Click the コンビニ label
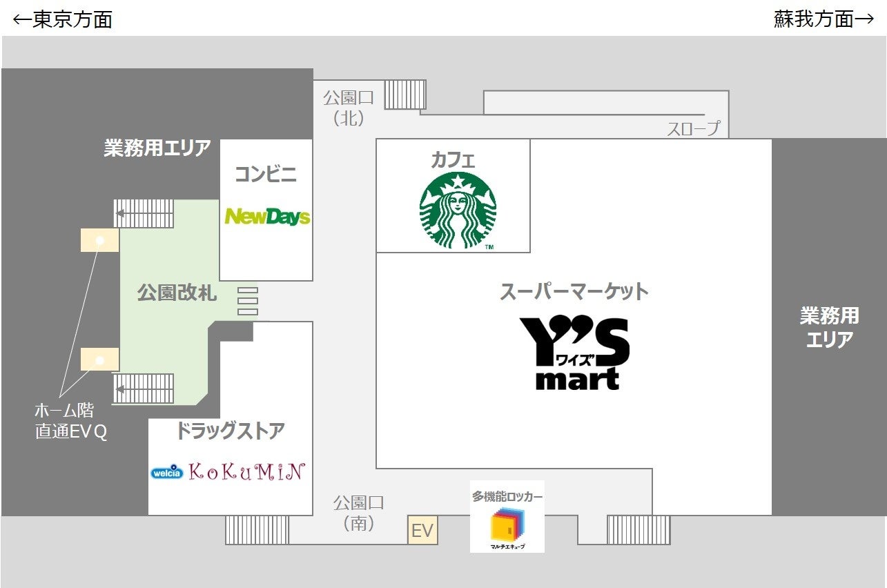Viewport: 887px width, 588px height. point(266,174)
